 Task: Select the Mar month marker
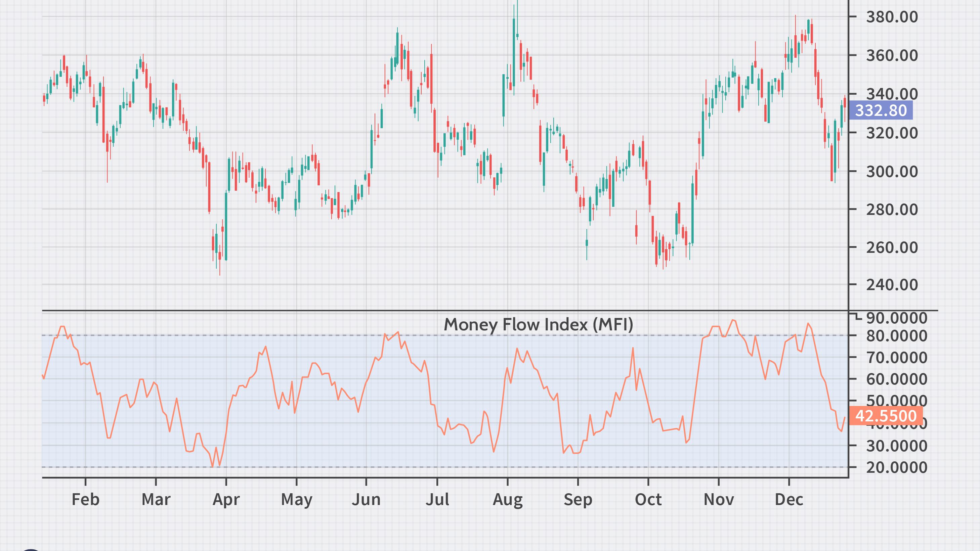pos(156,499)
